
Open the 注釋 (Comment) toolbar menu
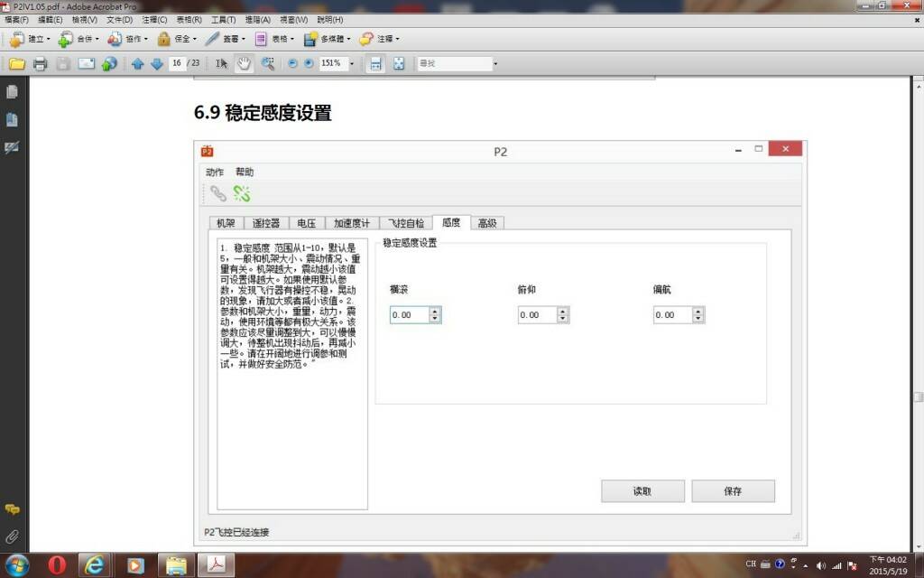point(379,39)
